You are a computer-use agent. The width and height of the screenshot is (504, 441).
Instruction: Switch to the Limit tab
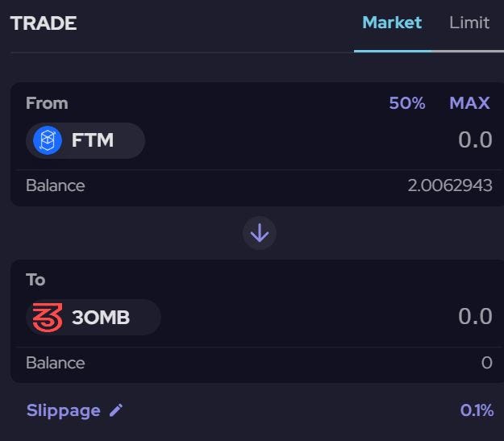click(x=469, y=23)
